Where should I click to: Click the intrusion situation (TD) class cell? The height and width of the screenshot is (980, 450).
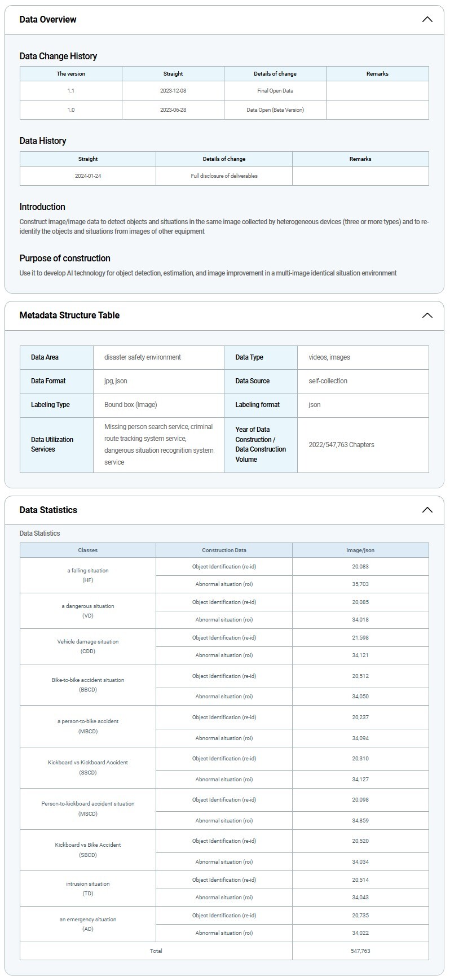click(88, 889)
